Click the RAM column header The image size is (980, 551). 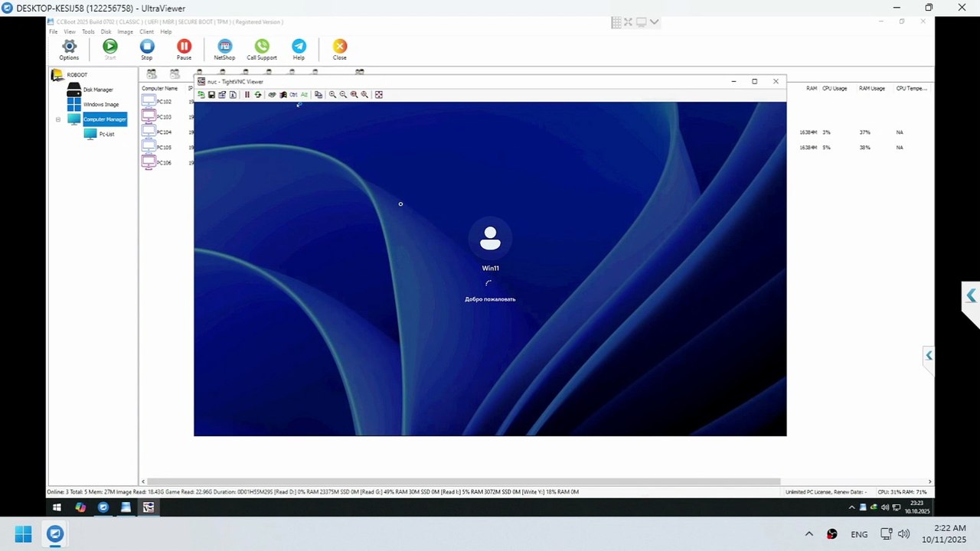coord(812,89)
